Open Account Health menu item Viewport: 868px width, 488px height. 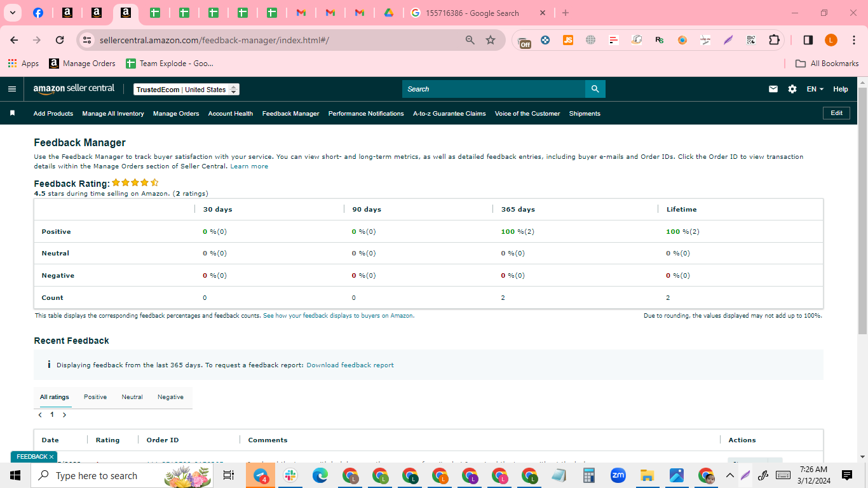[231, 114]
